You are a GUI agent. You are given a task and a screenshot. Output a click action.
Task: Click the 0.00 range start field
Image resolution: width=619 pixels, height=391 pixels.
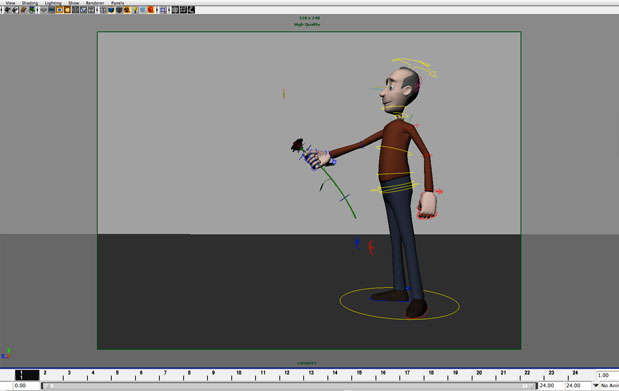click(26, 386)
